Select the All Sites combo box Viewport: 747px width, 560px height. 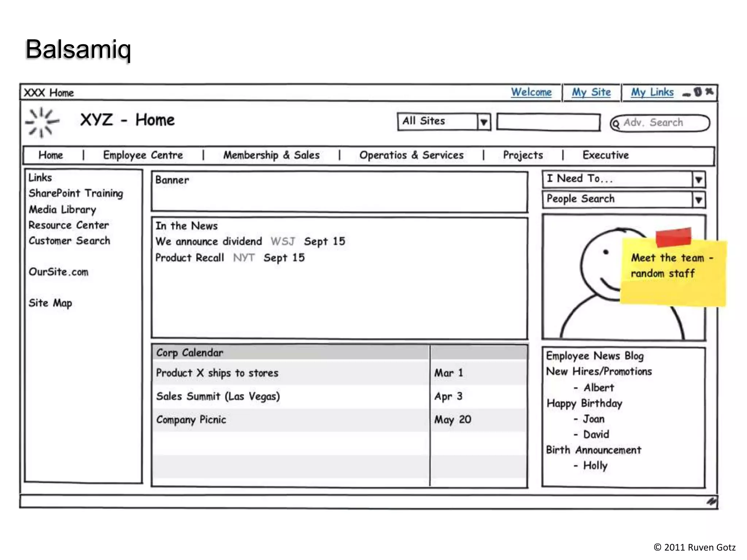click(444, 122)
